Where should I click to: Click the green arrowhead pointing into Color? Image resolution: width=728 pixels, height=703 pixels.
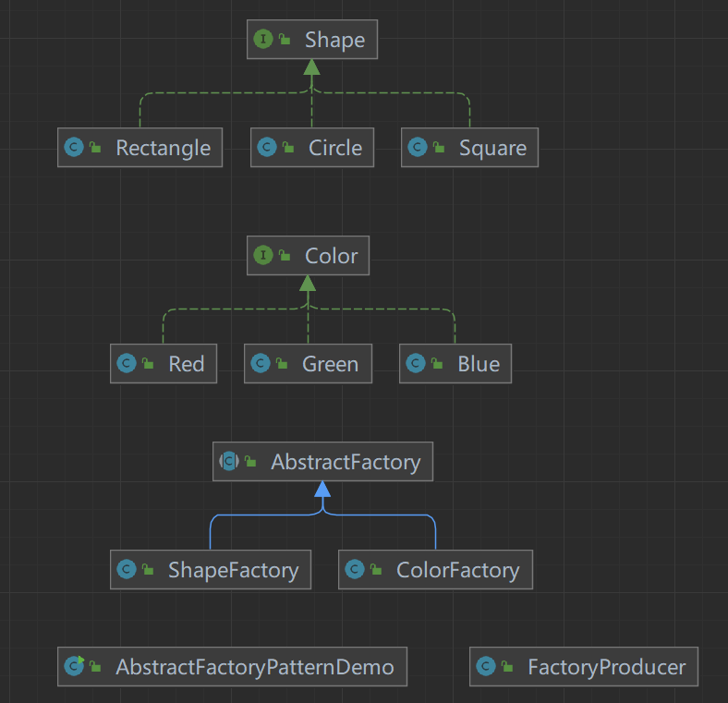coord(308,283)
